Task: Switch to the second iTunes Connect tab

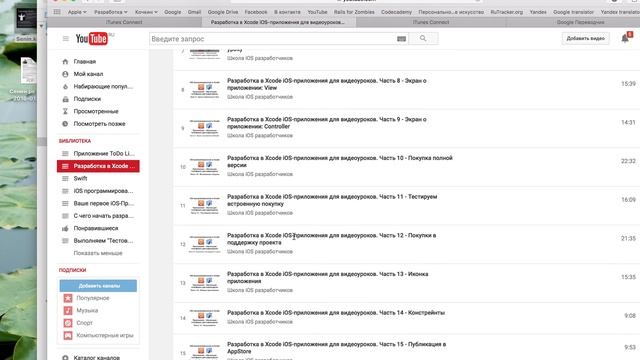Action: [x=431, y=22]
